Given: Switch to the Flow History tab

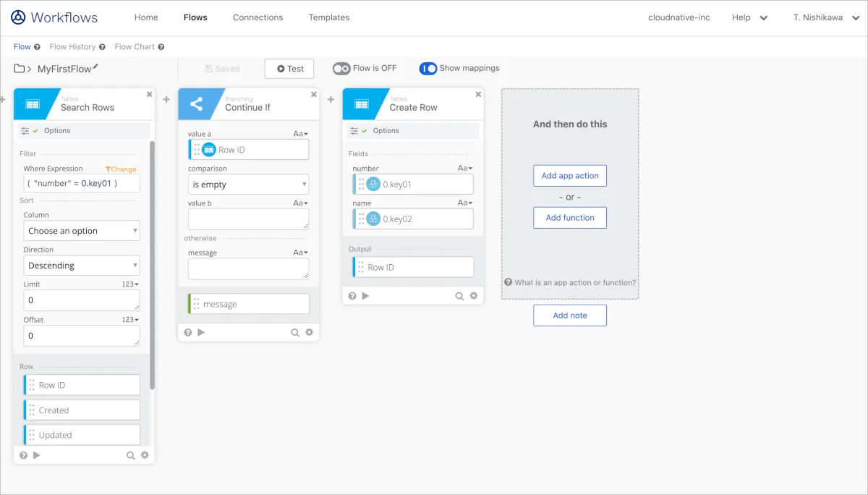Looking at the screenshot, I should 72,47.
